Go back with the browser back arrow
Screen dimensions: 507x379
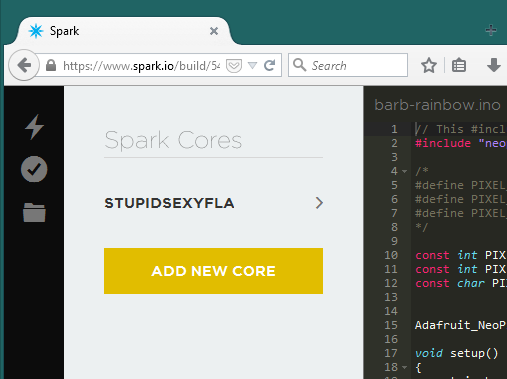pyautogui.click(x=24, y=65)
